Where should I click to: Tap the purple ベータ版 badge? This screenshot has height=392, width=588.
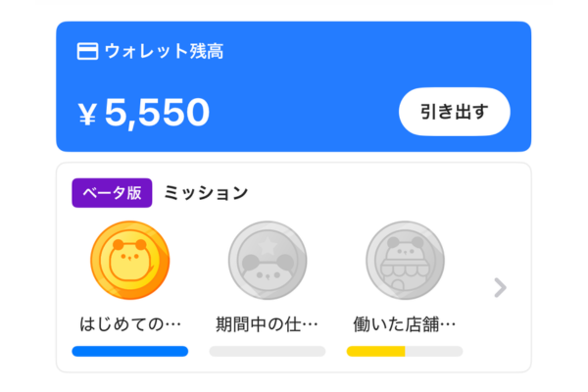[112, 193]
